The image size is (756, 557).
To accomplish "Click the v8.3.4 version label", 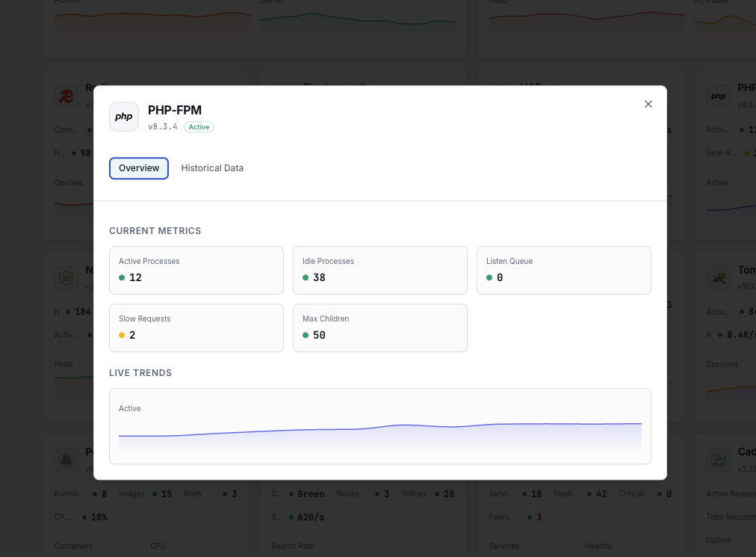I will (163, 126).
